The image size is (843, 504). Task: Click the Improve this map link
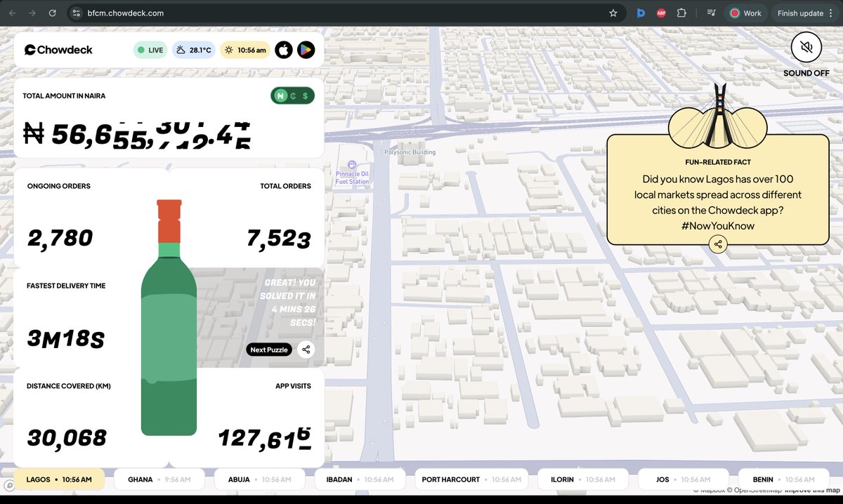tap(813, 490)
